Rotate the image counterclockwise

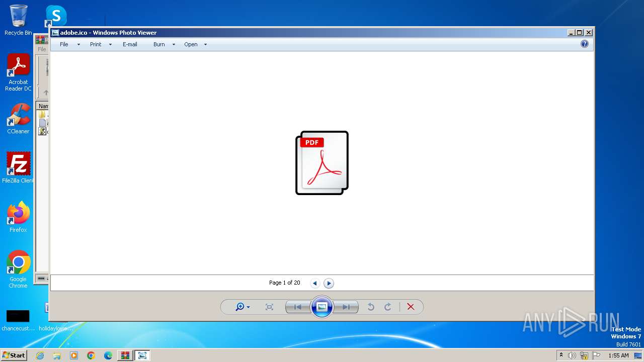(371, 307)
